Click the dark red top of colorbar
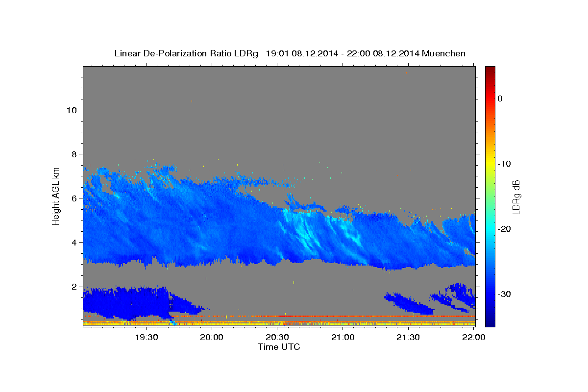The height and width of the screenshot is (392, 588). click(x=490, y=71)
